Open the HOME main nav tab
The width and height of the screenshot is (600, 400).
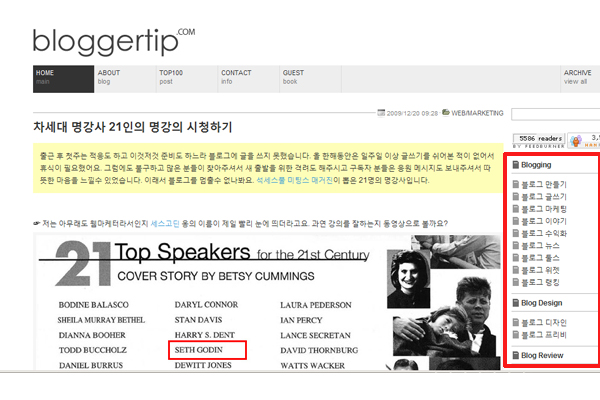63,79
